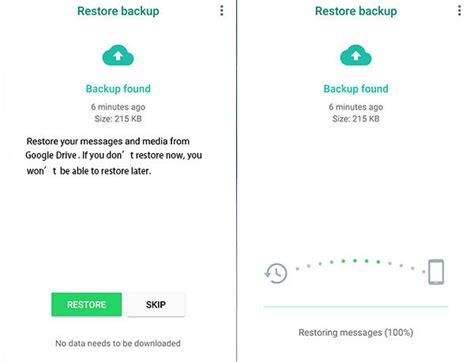Click 'Restoring messages (100%)' status text
This screenshot has width=474, height=362.
point(356,332)
